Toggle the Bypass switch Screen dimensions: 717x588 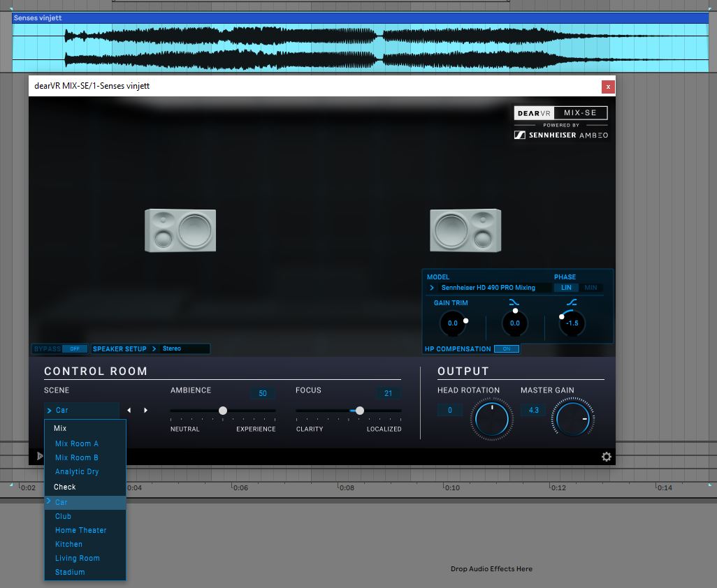[74, 348]
